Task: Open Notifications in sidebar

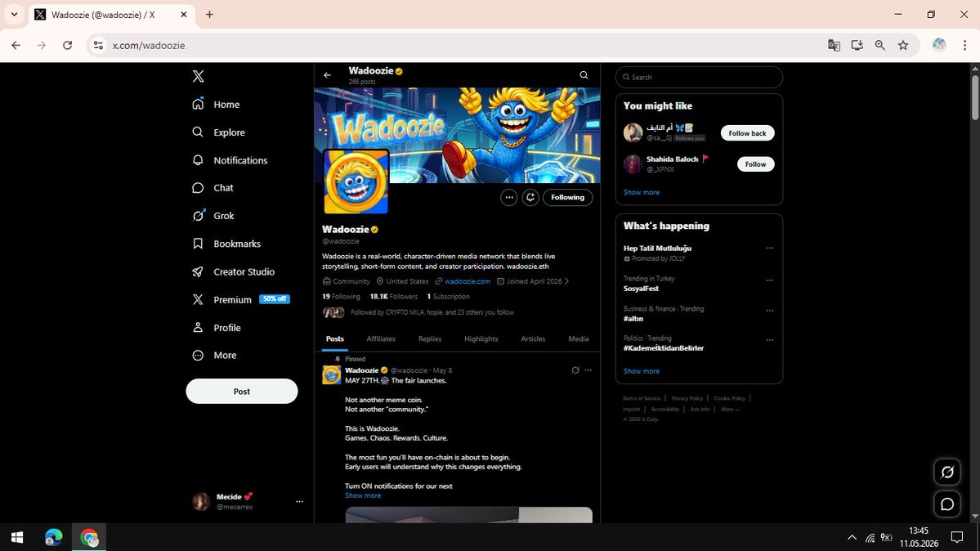Action: click(230, 160)
